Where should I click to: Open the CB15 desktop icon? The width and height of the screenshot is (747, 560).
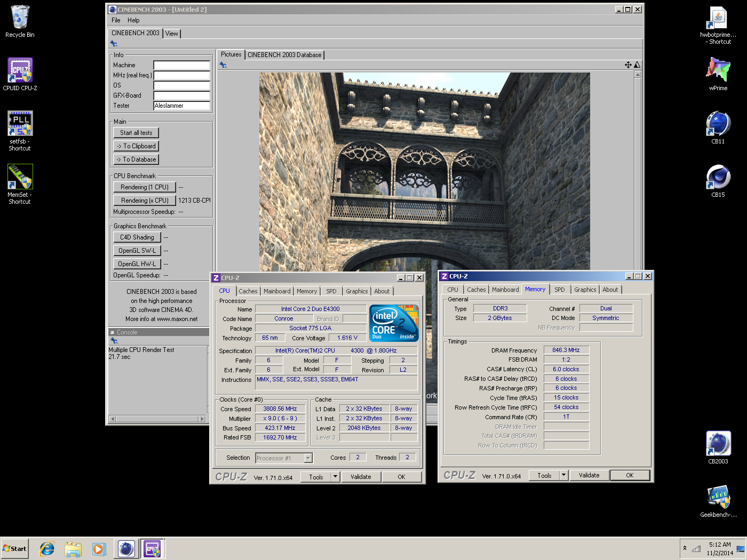point(718,181)
